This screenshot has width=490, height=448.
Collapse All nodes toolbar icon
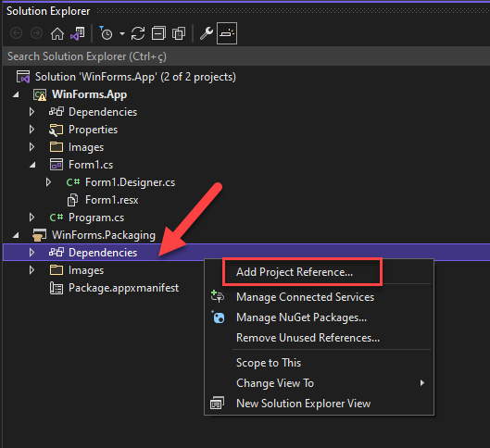click(x=158, y=33)
